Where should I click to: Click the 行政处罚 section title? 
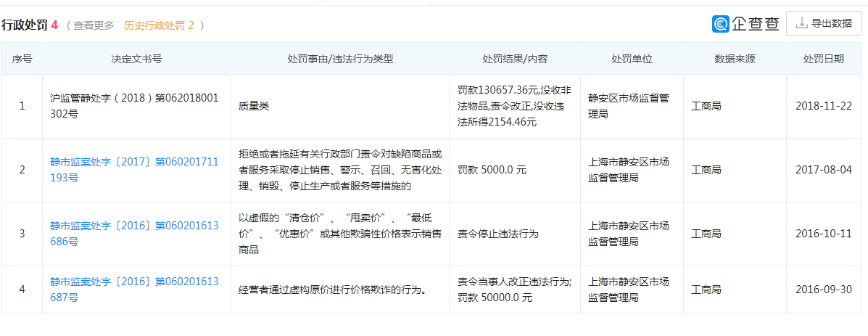tap(25, 25)
